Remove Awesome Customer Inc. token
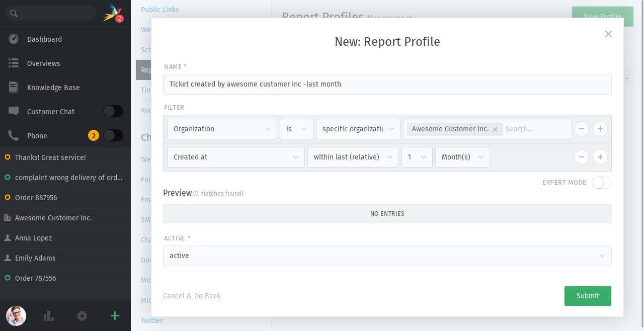The height and width of the screenshot is (331, 644). point(495,129)
